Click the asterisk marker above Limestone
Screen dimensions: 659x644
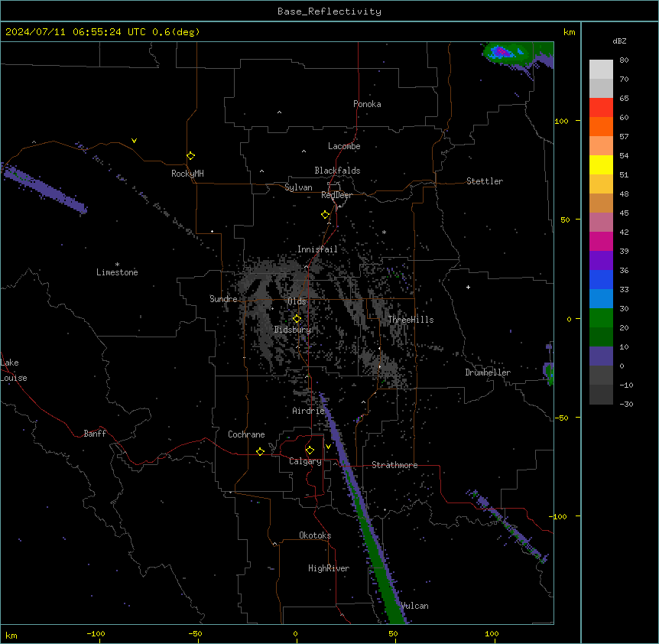(x=117, y=265)
